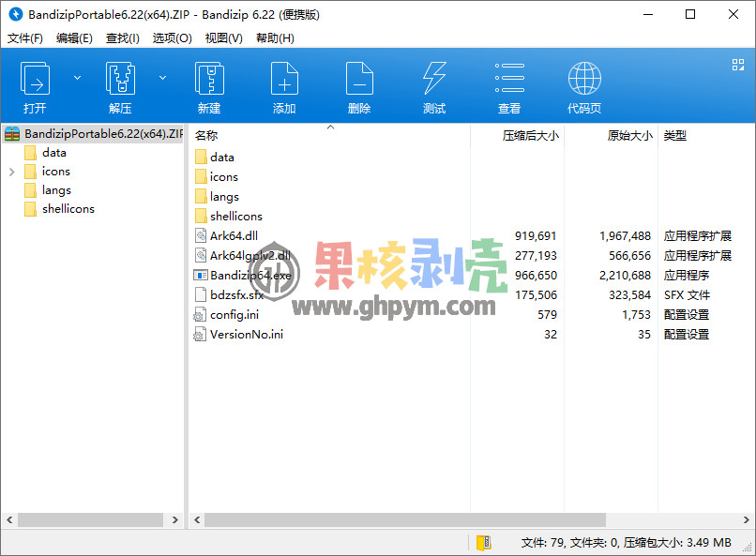Run the Test (测试) lightning icon

click(434, 78)
